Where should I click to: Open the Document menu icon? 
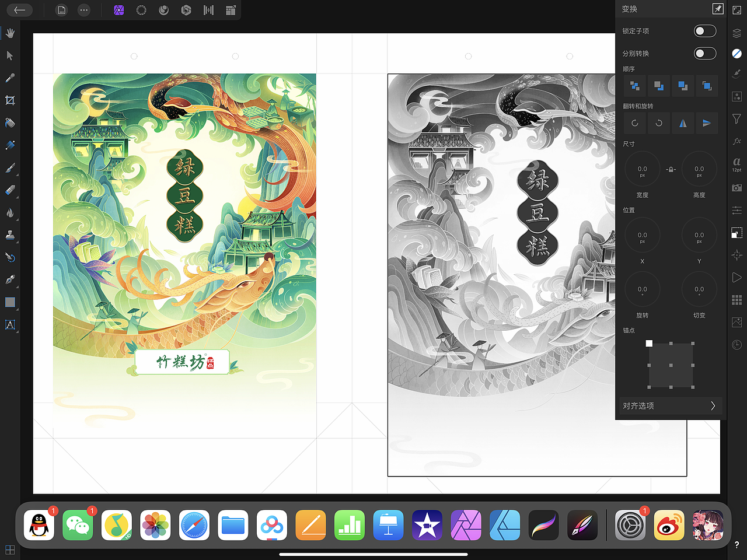tap(62, 10)
